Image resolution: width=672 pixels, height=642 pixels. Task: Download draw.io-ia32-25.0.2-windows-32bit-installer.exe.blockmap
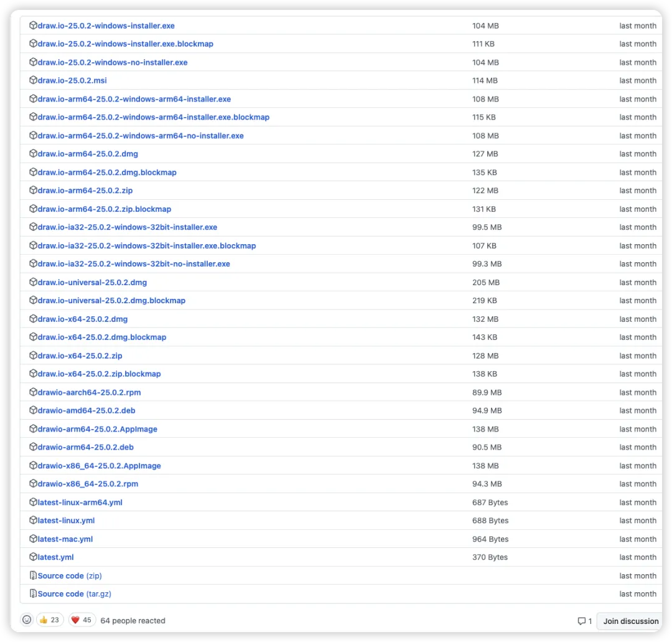point(147,246)
